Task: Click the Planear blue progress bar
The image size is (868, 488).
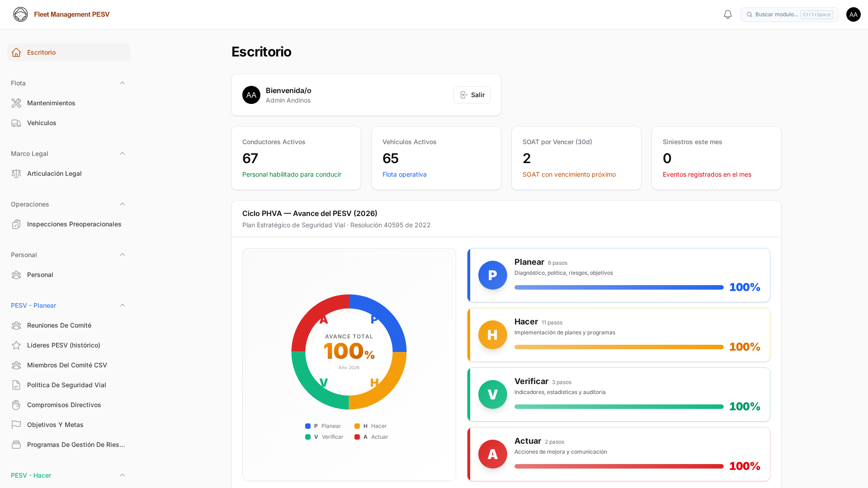Action: coord(619,287)
